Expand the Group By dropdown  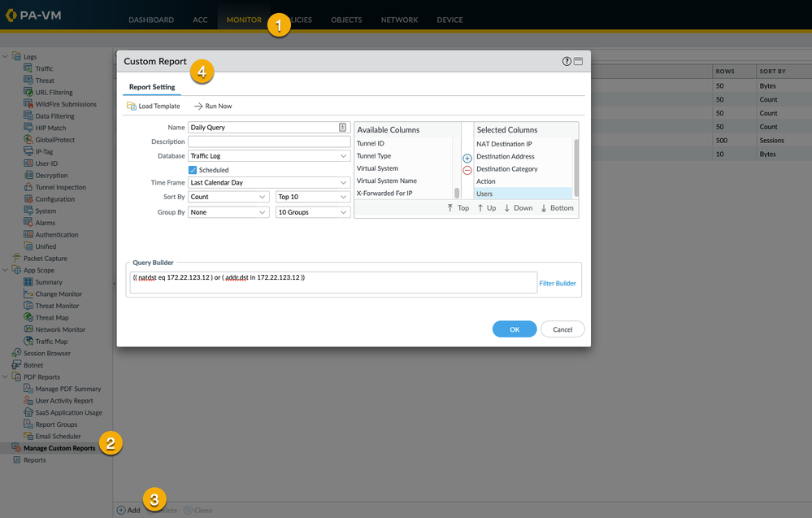(228, 212)
